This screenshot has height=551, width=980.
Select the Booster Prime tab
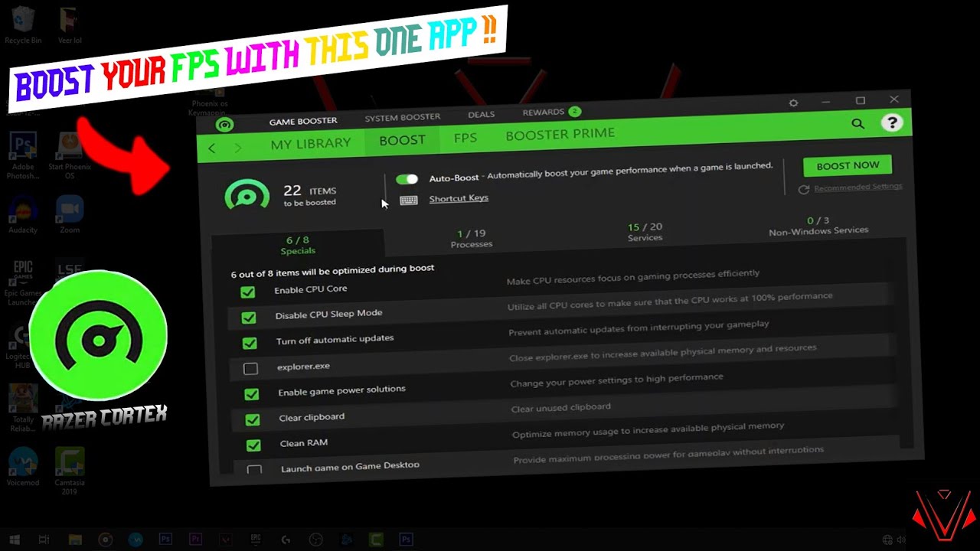tap(560, 134)
